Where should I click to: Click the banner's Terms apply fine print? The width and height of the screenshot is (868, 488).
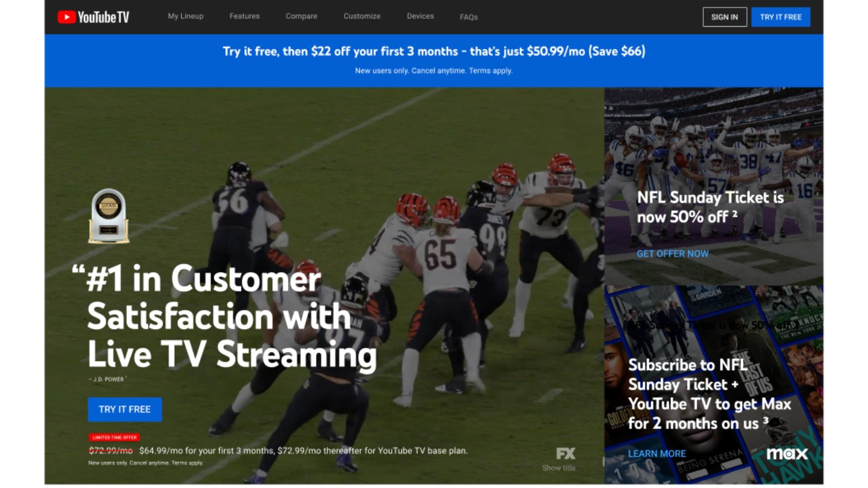coord(434,71)
